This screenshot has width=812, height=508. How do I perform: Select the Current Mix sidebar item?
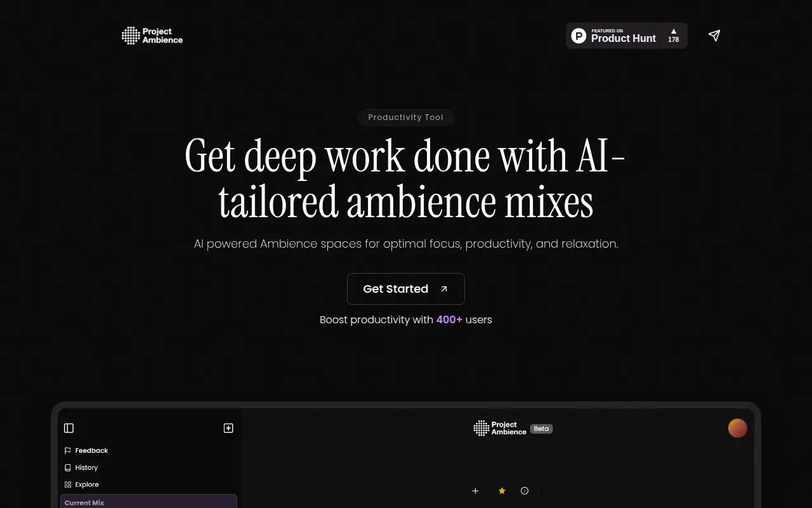[x=148, y=502]
